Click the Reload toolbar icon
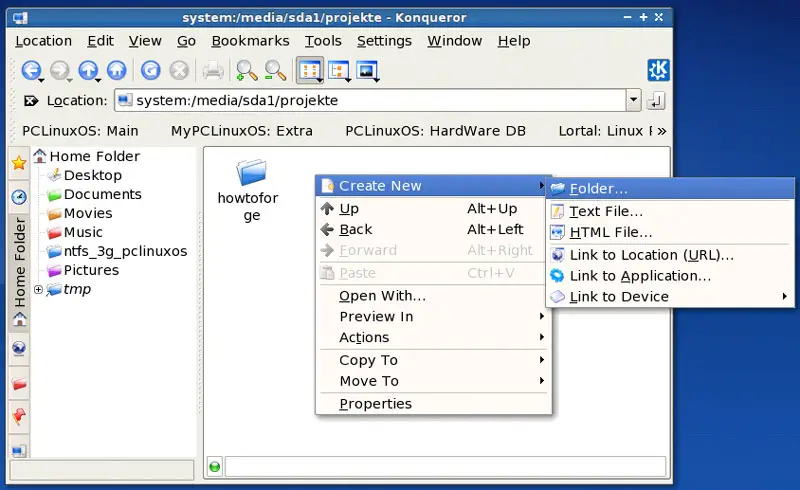The image size is (800, 490). point(151,70)
